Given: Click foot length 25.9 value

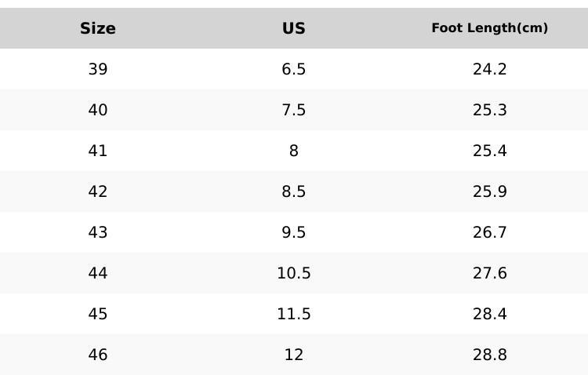Looking at the screenshot, I should 489,191.
